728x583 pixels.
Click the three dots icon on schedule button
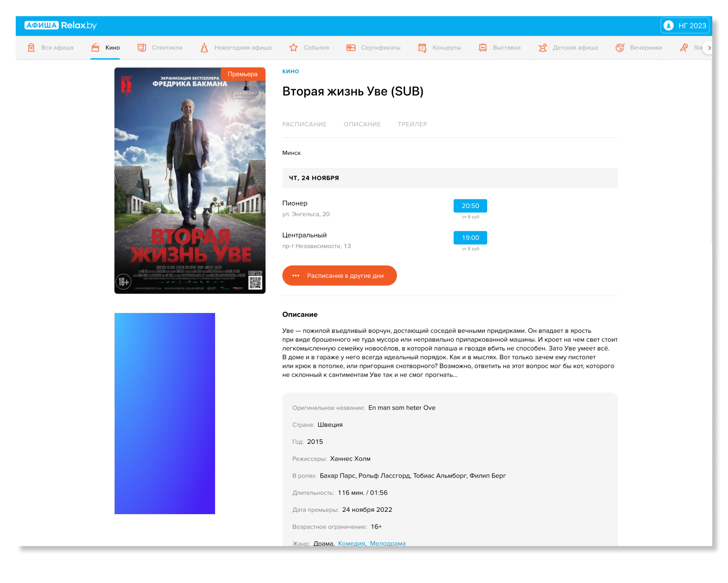(296, 276)
